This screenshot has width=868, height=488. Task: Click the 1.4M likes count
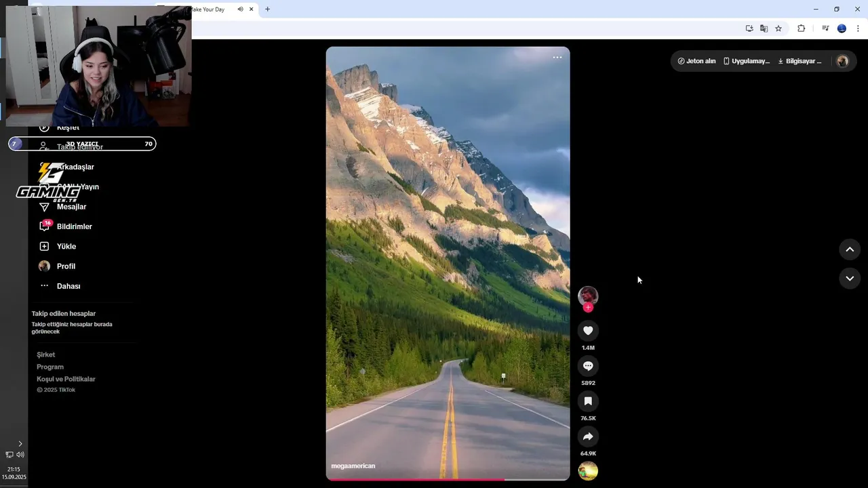pos(588,348)
